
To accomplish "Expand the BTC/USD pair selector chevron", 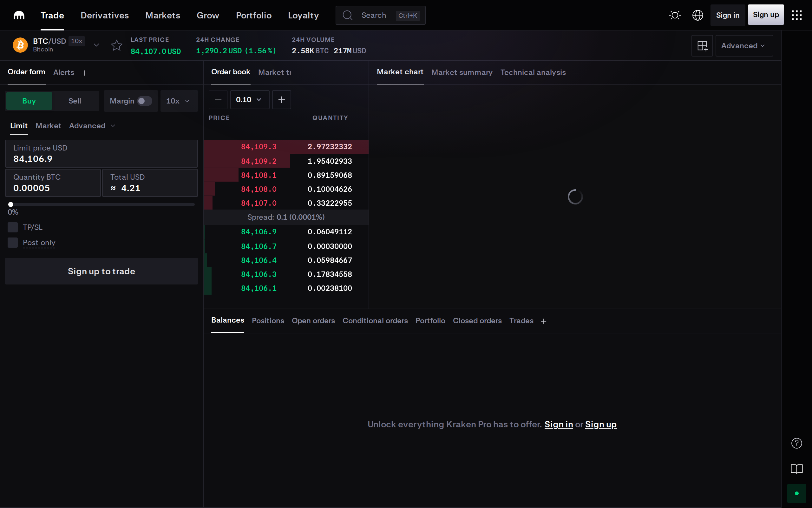I will tap(96, 45).
